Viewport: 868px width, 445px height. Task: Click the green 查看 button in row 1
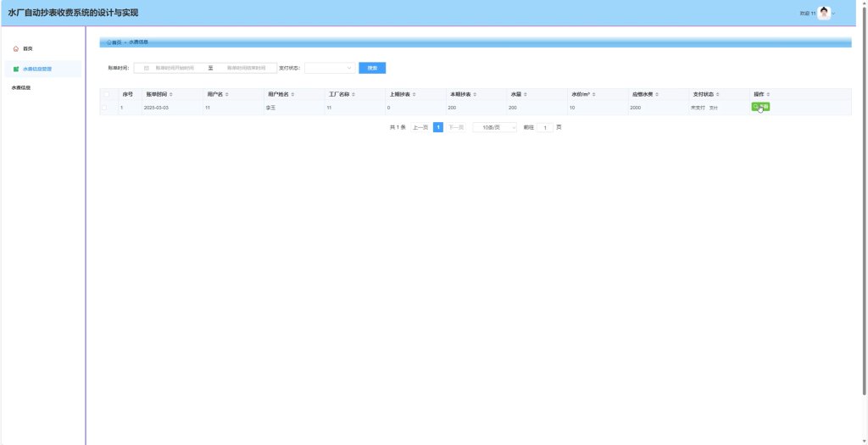(760, 107)
